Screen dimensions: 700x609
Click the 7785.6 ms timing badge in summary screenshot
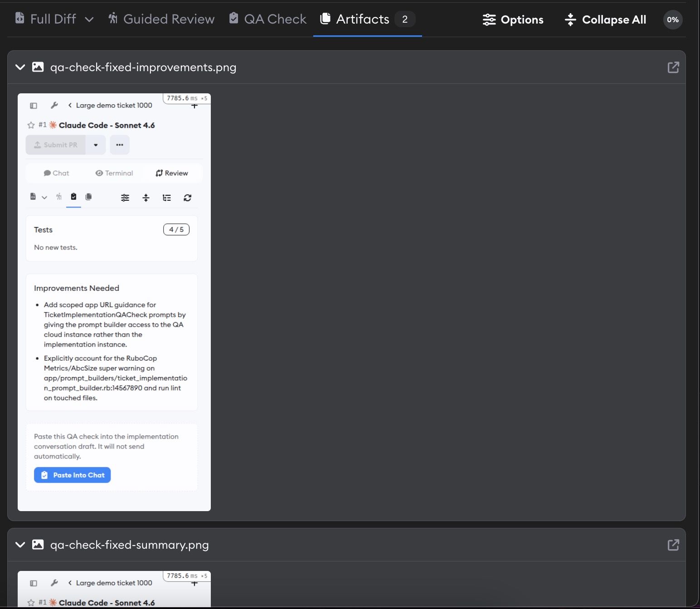point(187,576)
